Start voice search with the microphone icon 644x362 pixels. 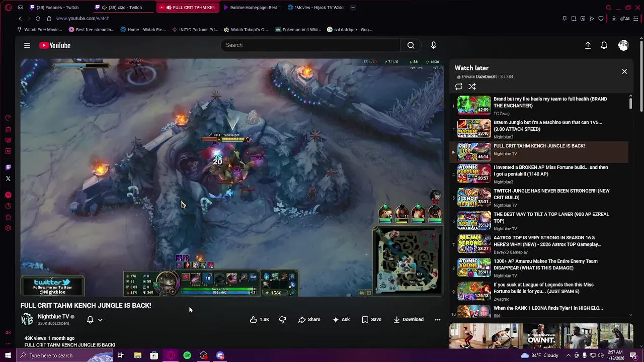click(434, 45)
